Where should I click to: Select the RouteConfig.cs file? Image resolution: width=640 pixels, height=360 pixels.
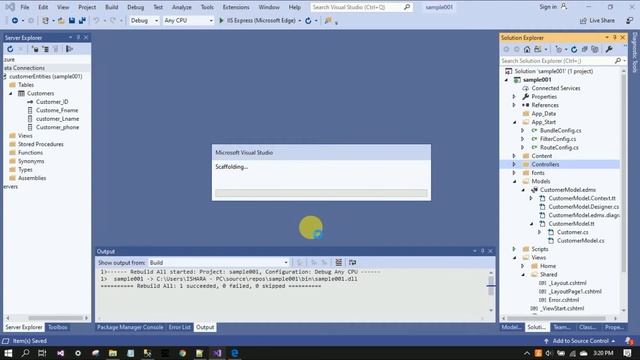(x=559, y=147)
